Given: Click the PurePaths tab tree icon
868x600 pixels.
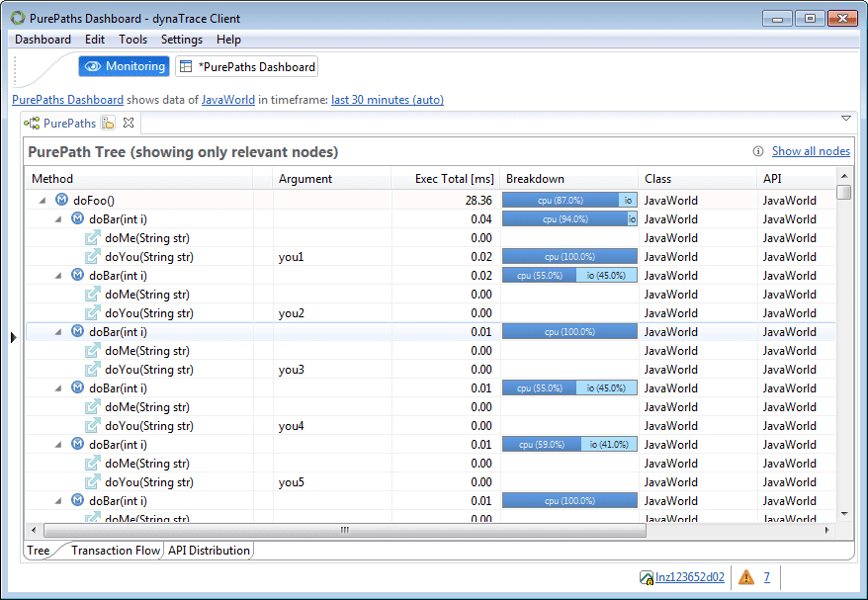Looking at the screenshot, I should 32,123.
